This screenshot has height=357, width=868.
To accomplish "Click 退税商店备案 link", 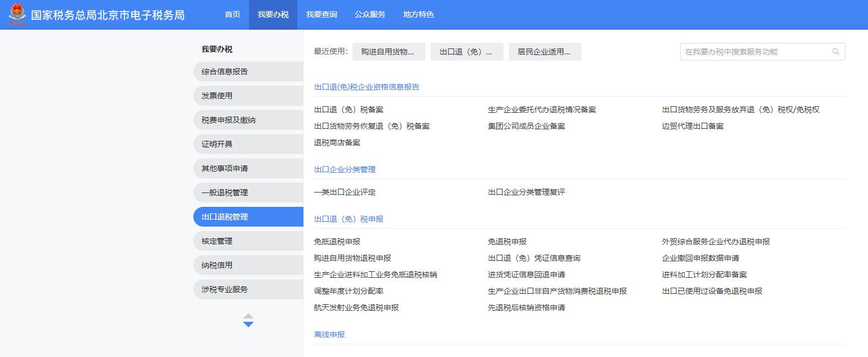I will point(337,142).
